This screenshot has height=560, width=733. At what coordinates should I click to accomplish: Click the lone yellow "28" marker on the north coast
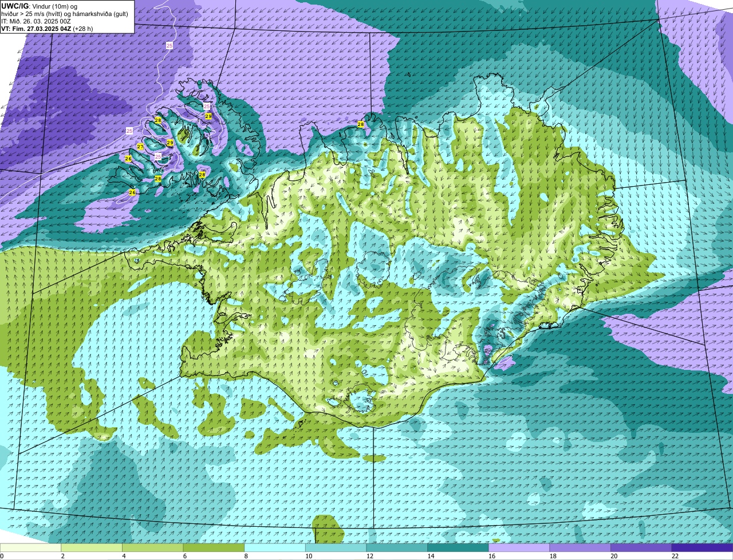point(361,124)
